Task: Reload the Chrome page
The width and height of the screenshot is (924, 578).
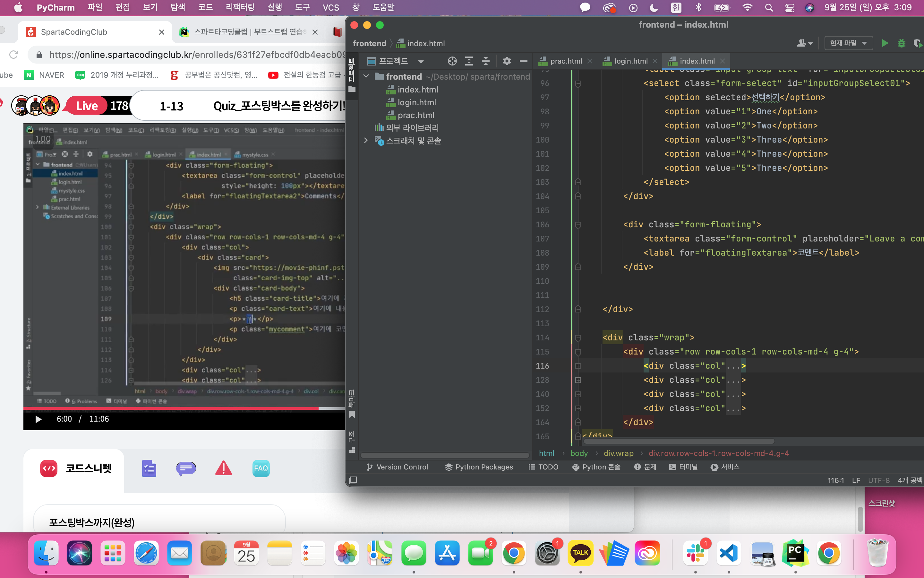Action: (x=14, y=55)
